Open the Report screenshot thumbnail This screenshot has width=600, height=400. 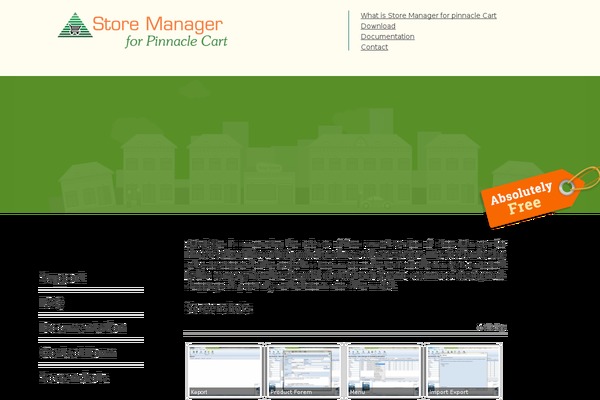225,370
